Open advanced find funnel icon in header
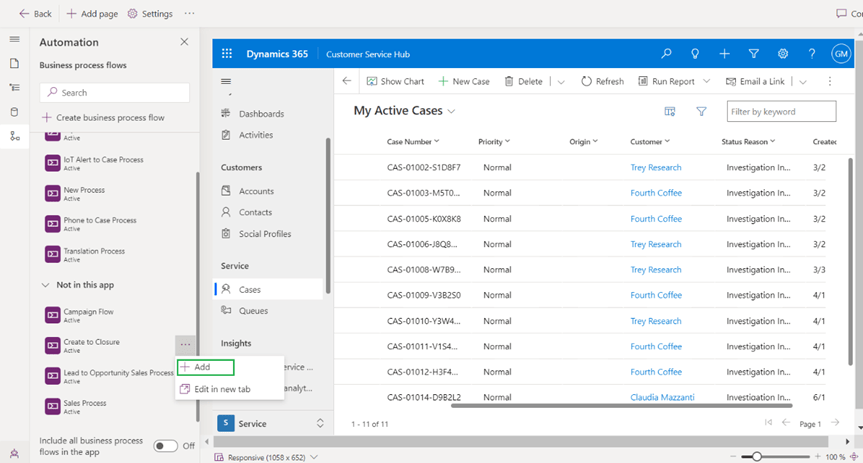 coord(754,54)
